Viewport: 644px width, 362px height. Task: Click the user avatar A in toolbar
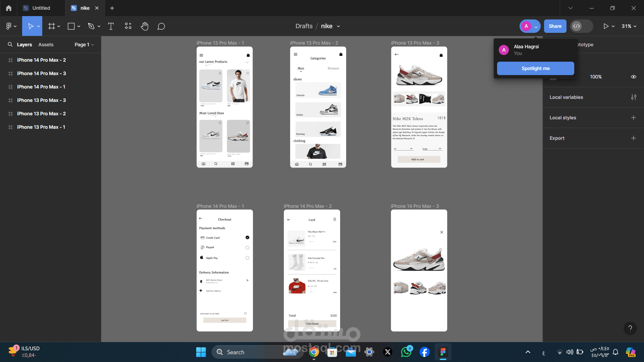[x=526, y=26]
